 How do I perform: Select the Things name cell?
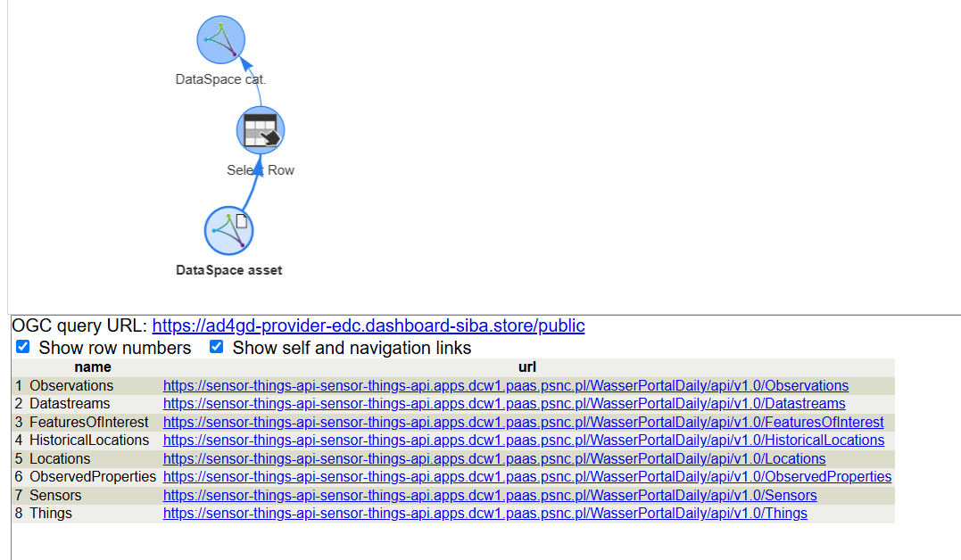(51, 514)
